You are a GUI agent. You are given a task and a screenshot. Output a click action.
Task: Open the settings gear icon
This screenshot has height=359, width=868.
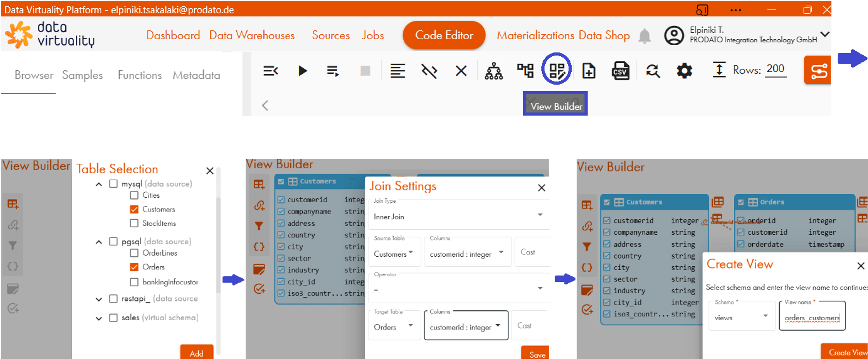click(x=684, y=71)
